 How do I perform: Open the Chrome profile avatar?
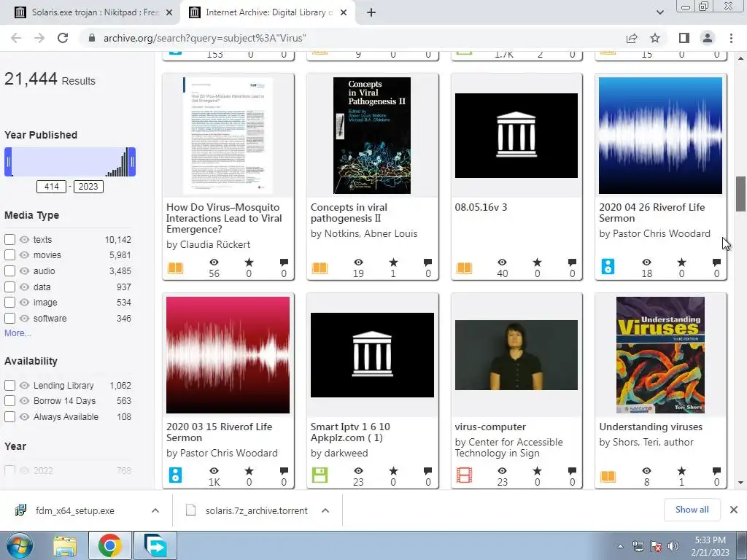708,38
